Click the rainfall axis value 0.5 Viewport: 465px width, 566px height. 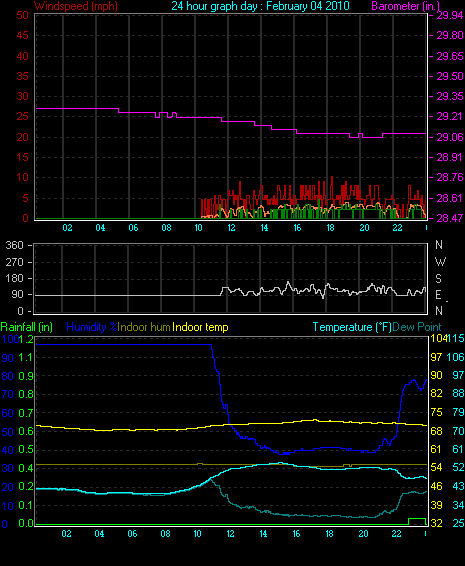click(26, 450)
